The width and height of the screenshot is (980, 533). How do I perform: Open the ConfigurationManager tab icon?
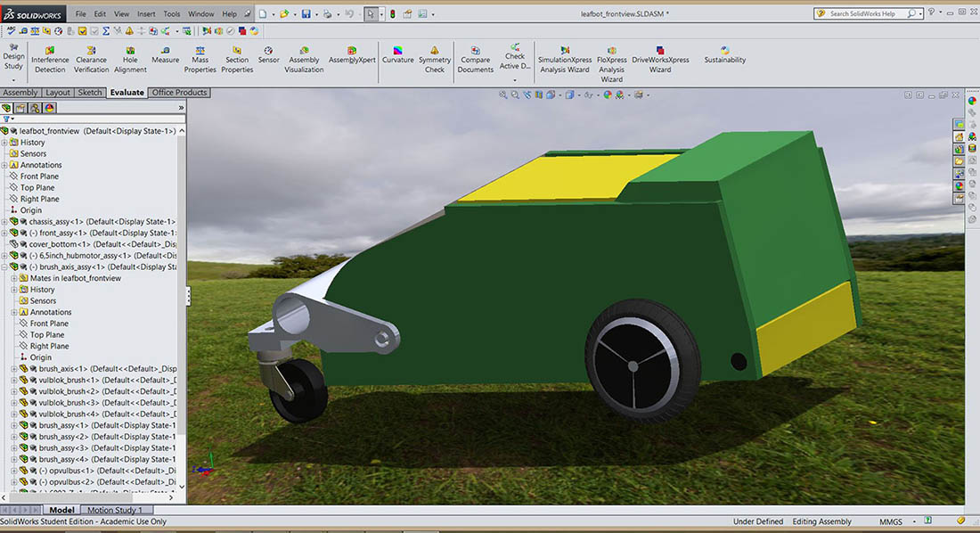(35, 108)
